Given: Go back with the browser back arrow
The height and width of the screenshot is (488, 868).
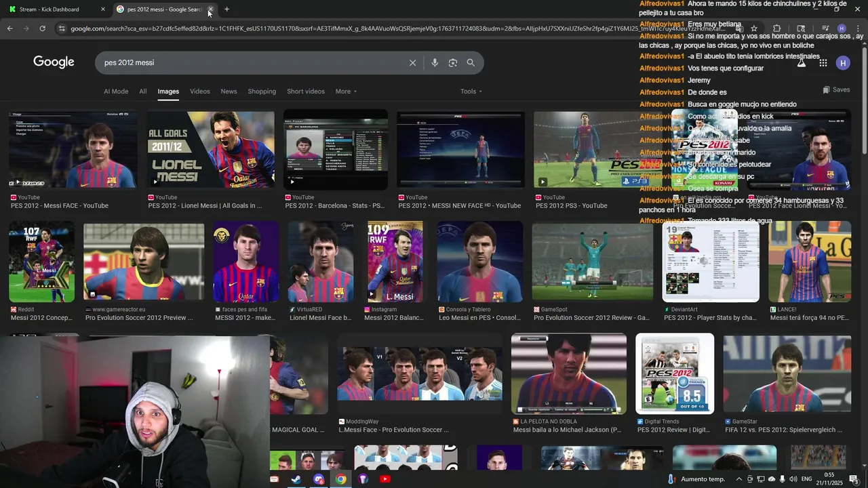Looking at the screenshot, I should click(9, 28).
